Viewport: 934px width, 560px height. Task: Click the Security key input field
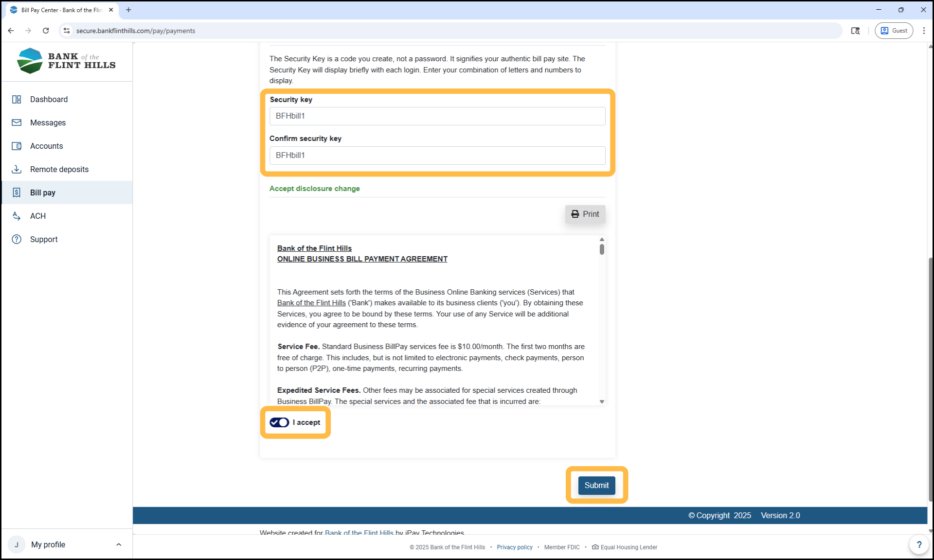437,116
